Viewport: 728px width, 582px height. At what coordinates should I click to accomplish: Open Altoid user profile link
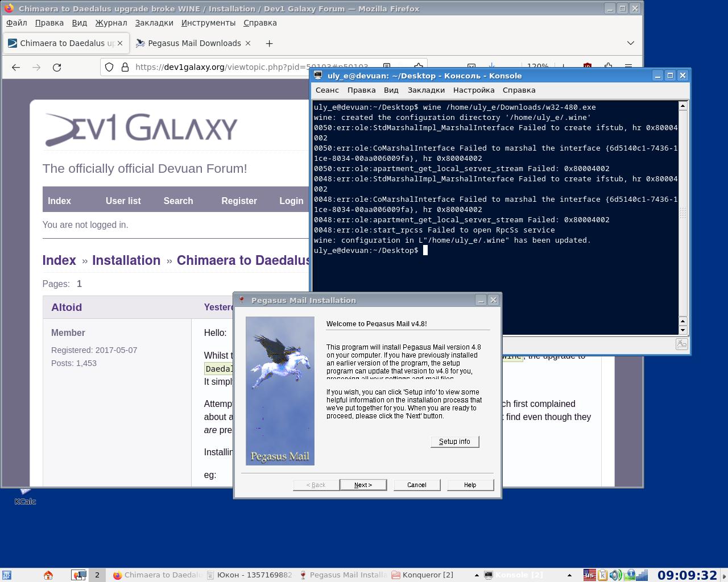[x=67, y=307]
